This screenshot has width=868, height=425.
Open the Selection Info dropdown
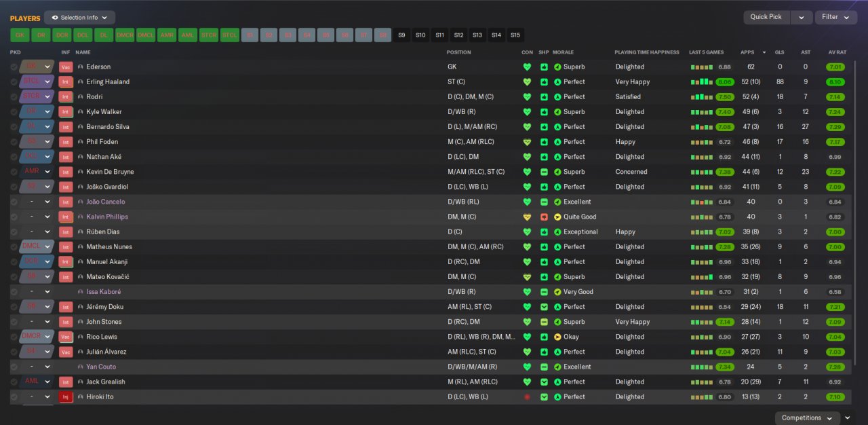[79, 18]
